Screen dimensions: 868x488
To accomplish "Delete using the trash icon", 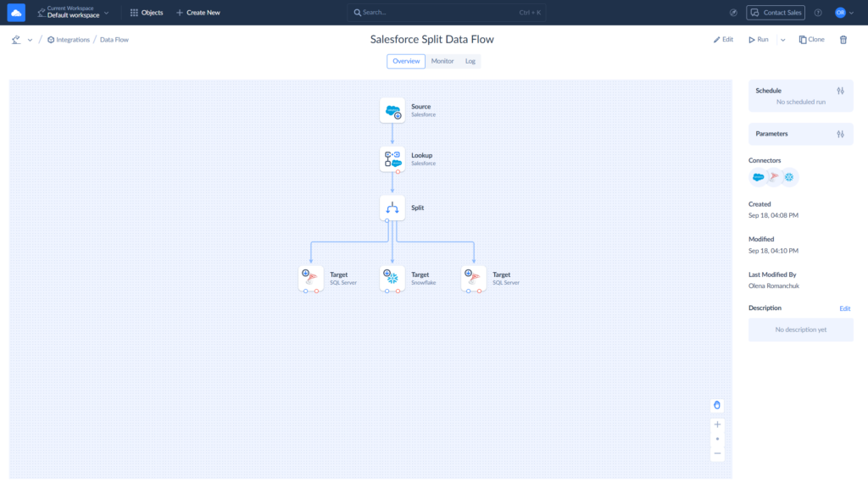I will pyautogui.click(x=843, y=39).
